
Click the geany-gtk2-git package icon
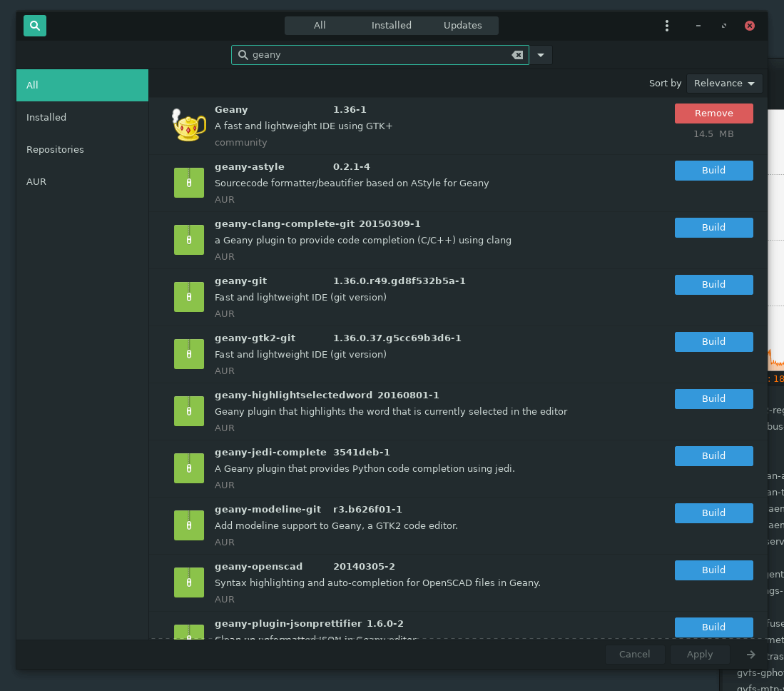point(188,354)
